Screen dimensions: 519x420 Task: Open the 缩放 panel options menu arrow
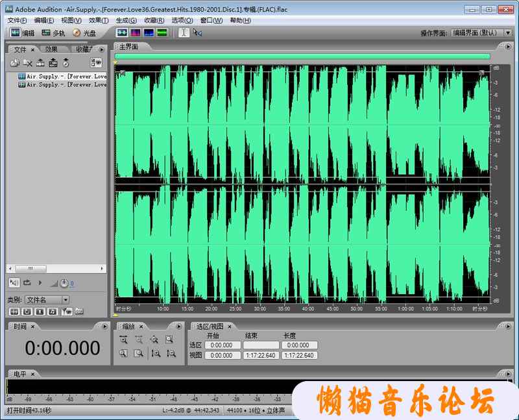(179, 327)
